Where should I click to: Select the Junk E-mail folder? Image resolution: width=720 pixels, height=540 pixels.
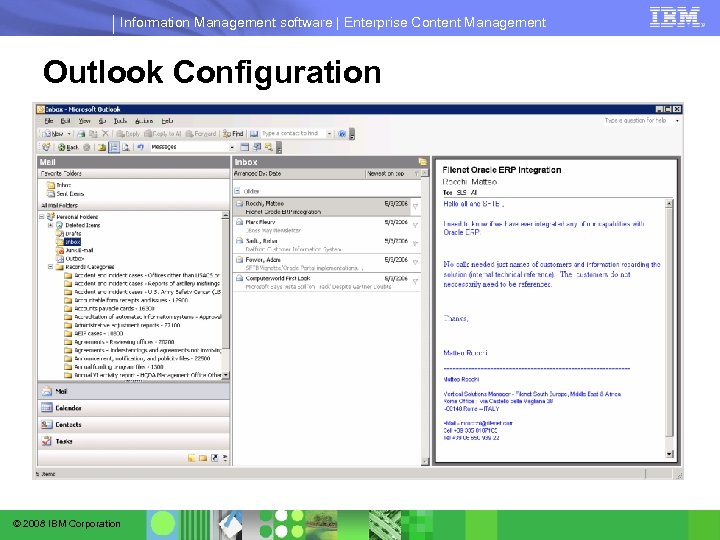point(74,250)
